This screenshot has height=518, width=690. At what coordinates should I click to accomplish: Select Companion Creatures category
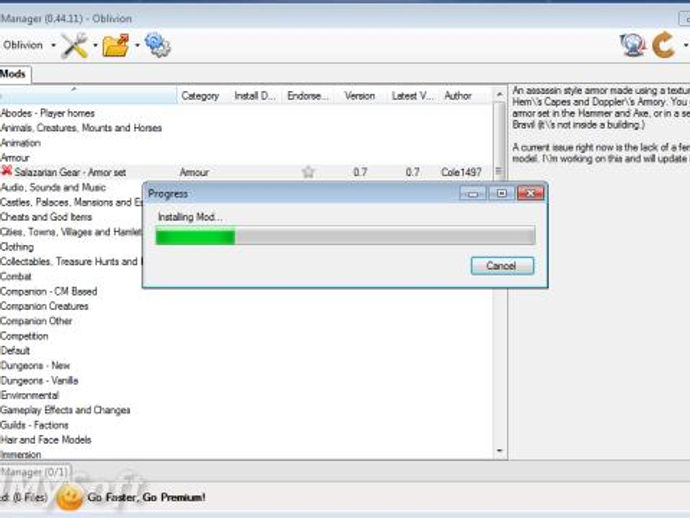point(44,306)
